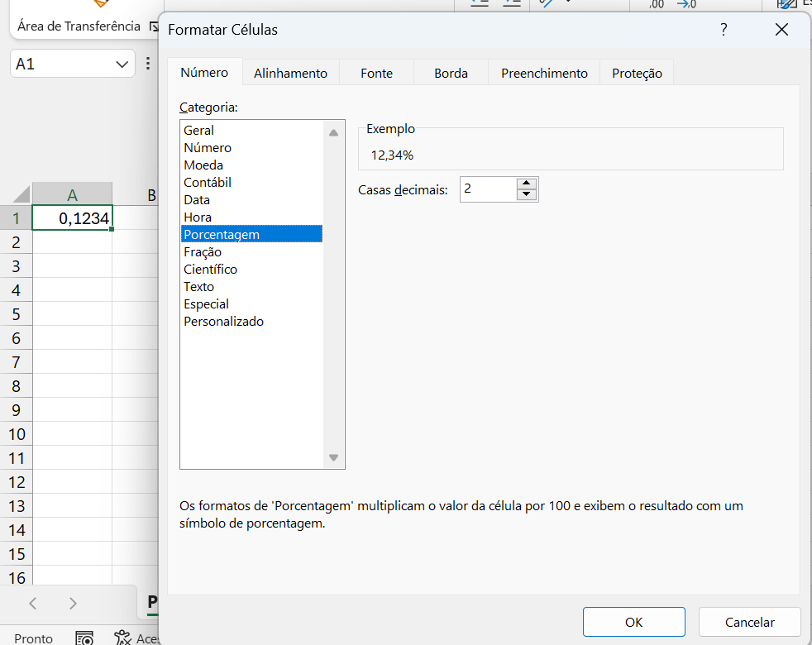Decrease decimal places with down arrow

(527, 194)
